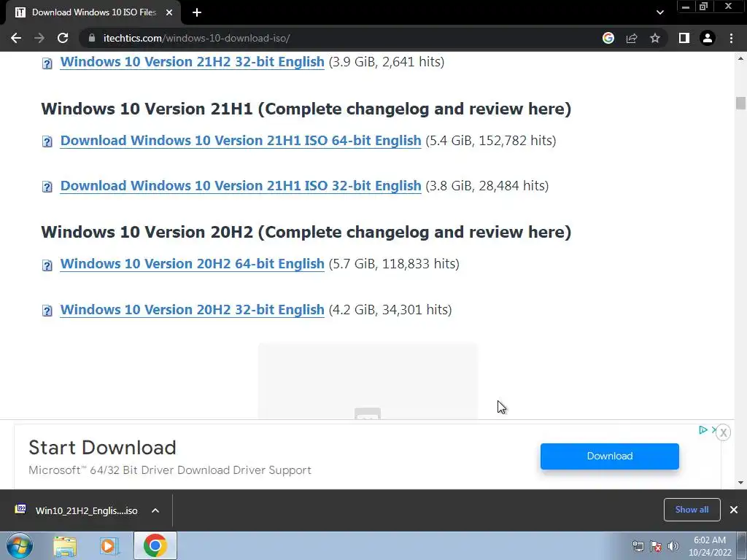Reload the current page
This screenshot has height=560, width=747.
[x=63, y=38]
